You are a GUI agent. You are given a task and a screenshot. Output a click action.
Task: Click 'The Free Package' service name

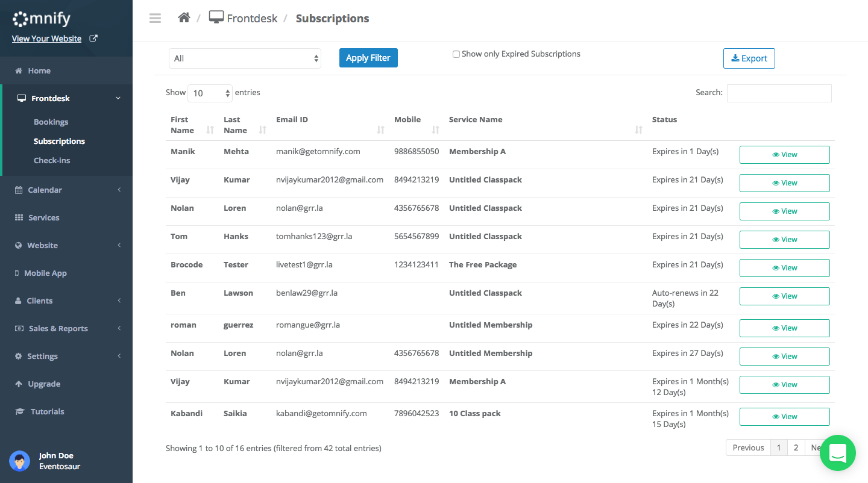click(483, 265)
